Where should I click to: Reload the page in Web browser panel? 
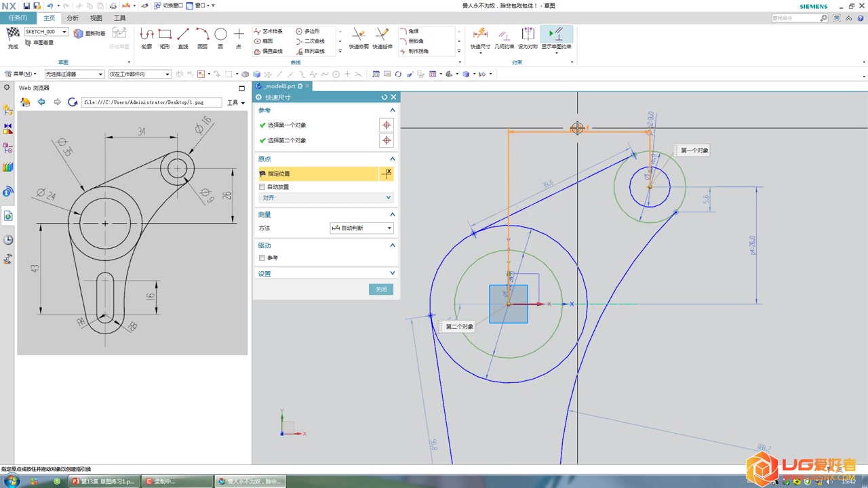point(73,102)
